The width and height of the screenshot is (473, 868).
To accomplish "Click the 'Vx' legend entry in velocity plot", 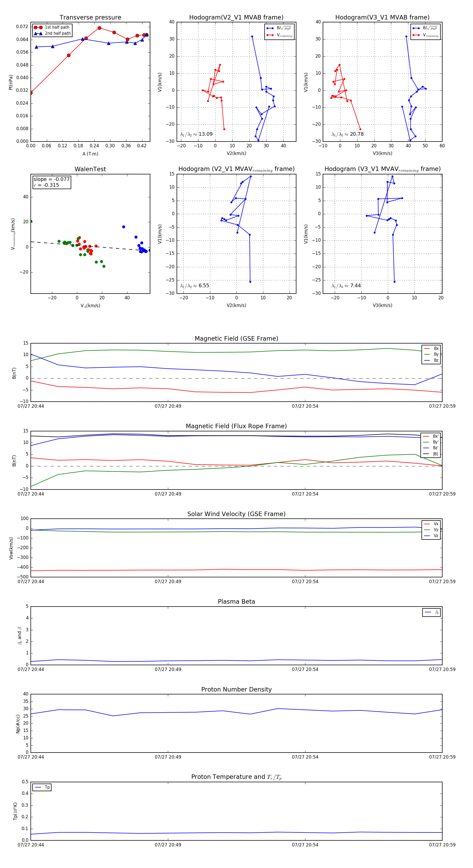I will click(431, 524).
